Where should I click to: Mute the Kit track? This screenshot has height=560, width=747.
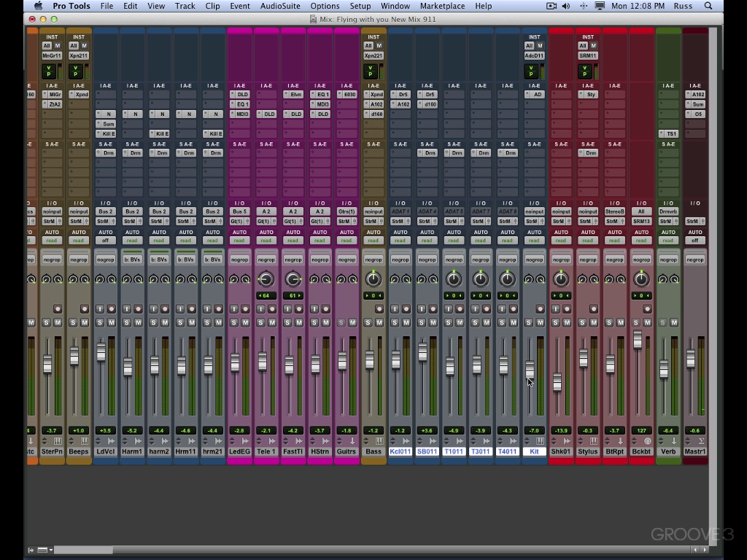coord(541,323)
